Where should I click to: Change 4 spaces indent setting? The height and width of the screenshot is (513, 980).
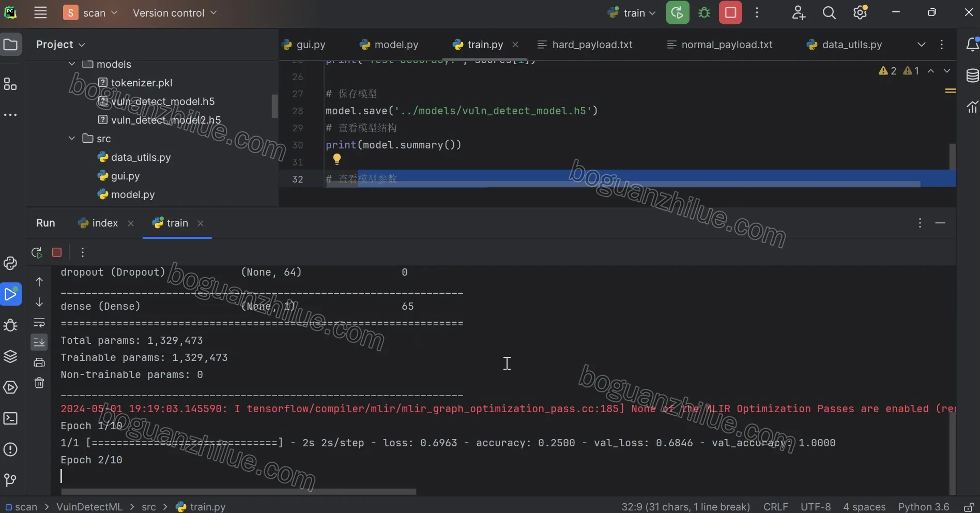(864, 507)
